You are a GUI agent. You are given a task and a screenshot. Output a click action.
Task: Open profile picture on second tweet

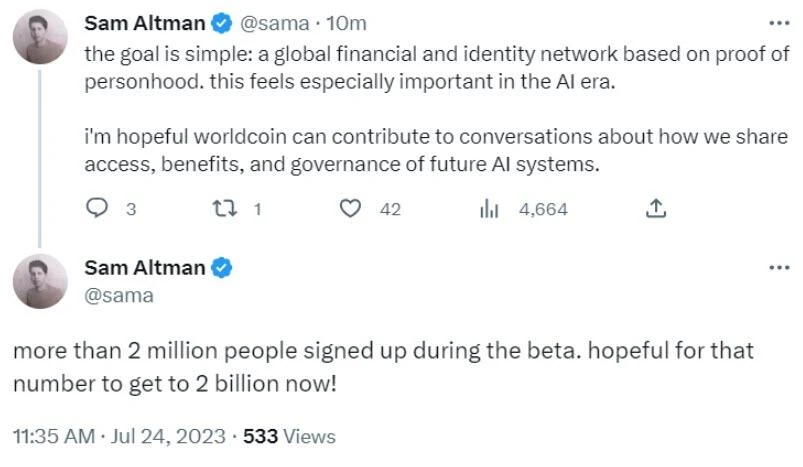click(40, 281)
